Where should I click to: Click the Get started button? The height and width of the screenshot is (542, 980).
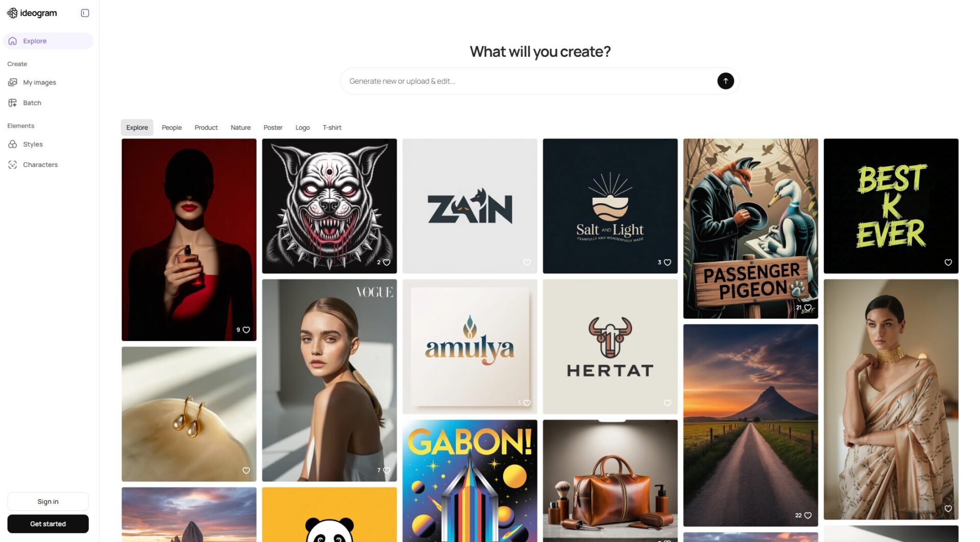point(48,524)
